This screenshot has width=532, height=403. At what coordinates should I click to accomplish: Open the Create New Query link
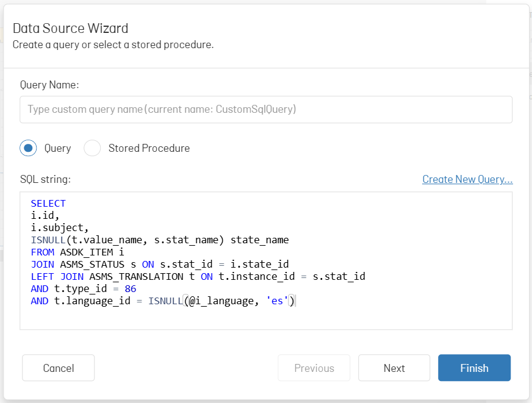(x=467, y=179)
